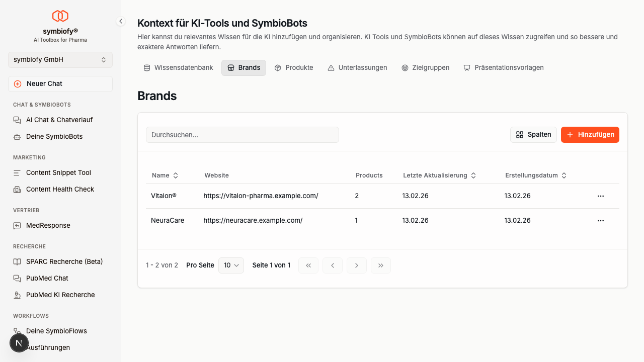
Task: Collapse the sidebar with the chevron button
Action: coord(121,21)
